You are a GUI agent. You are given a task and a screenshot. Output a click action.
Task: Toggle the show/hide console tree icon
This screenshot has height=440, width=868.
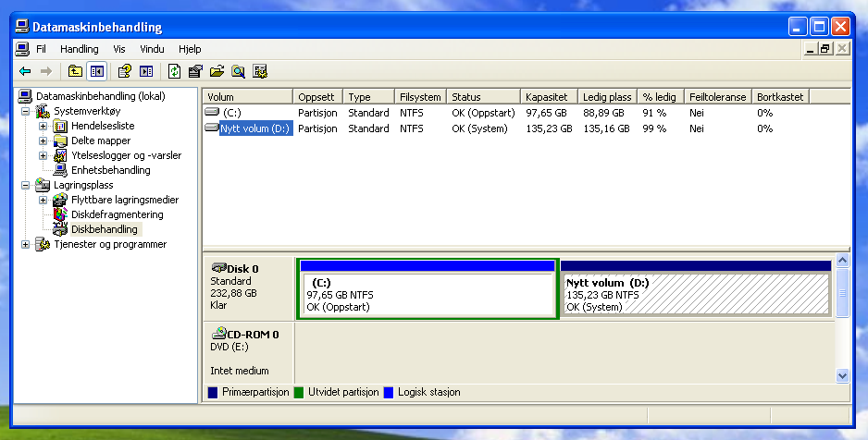pyautogui.click(x=97, y=71)
